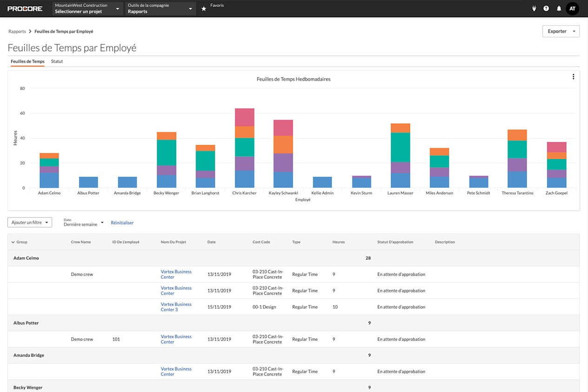Open Amanda Bridge's Vortex Business Center link
Screen dimensions: 588x392
coord(176,372)
